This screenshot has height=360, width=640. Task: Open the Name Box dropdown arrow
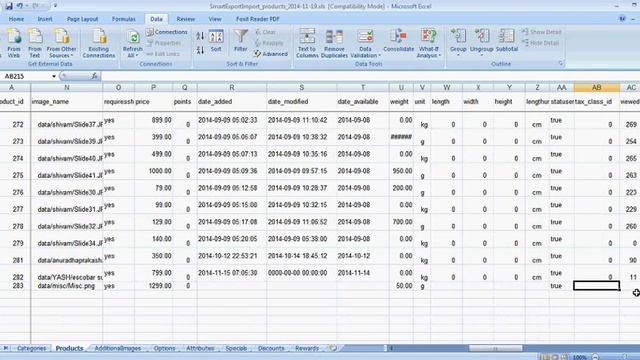[x=53, y=76]
